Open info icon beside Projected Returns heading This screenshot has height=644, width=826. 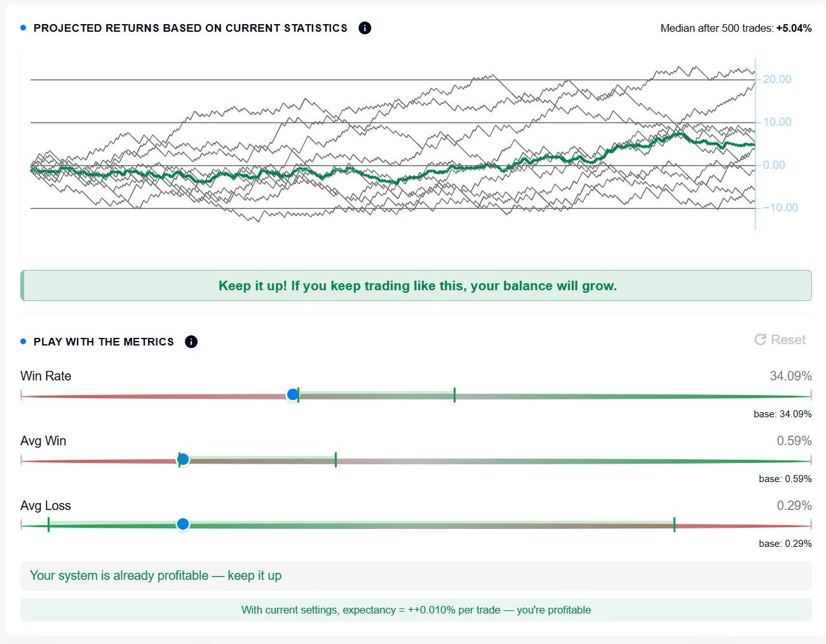[x=365, y=28]
